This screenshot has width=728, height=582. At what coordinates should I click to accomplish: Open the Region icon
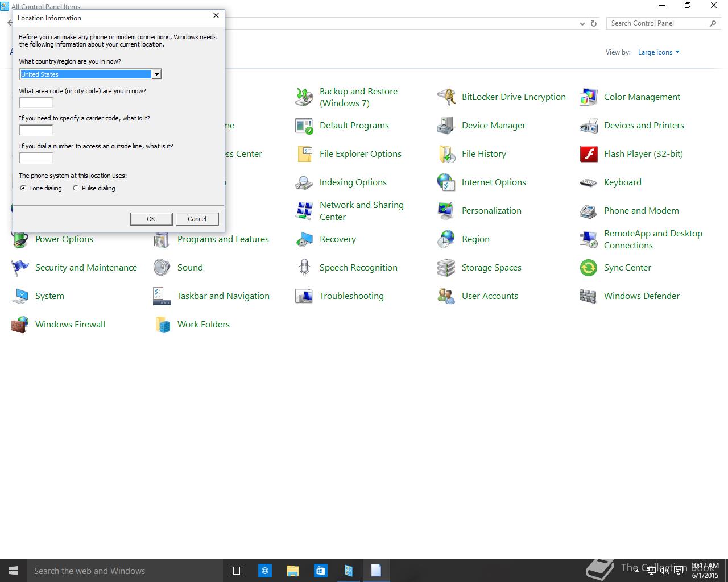(x=446, y=239)
